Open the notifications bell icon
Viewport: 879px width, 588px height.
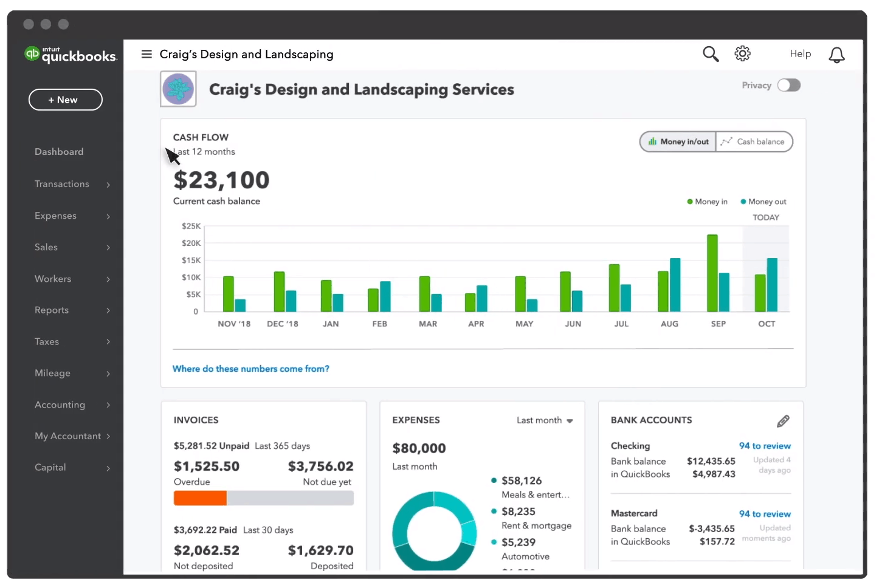(x=836, y=55)
